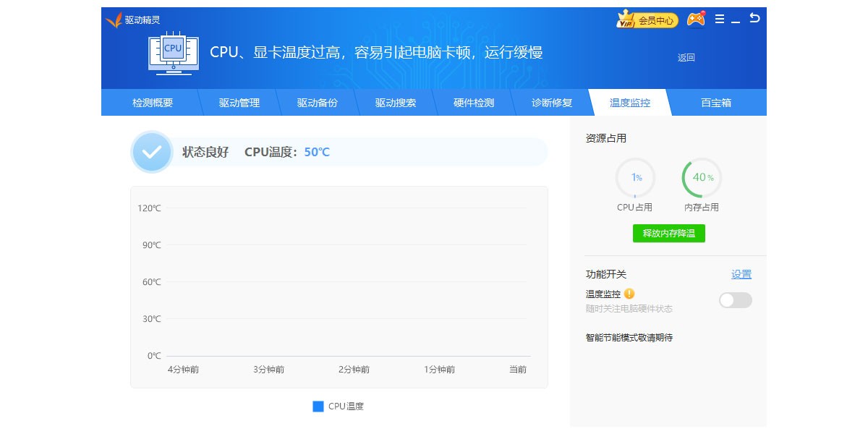Viewport: 868px width, 434px height.
Task: Click the 2分钟前 time label
Action: click(x=354, y=370)
